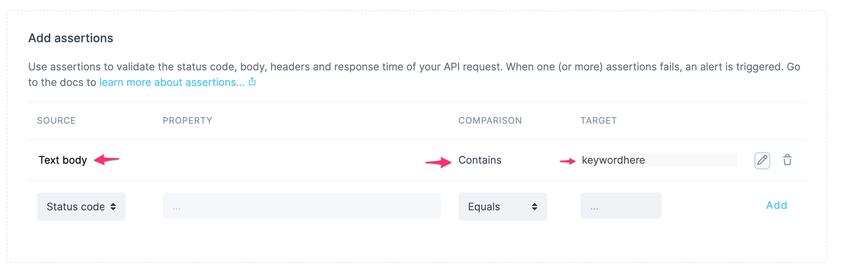Click the empty target field next to Equals
This screenshot has height=277, width=868.
620,206
